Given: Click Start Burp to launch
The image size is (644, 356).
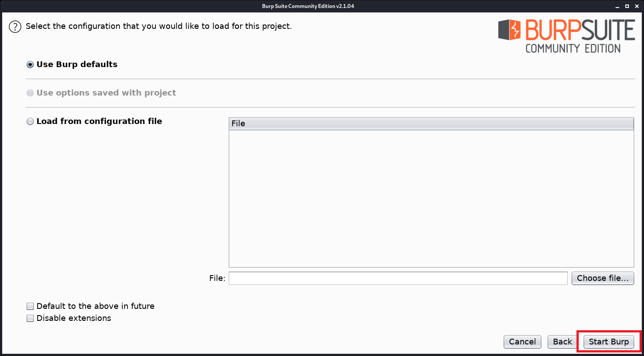Looking at the screenshot, I should (609, 342).
